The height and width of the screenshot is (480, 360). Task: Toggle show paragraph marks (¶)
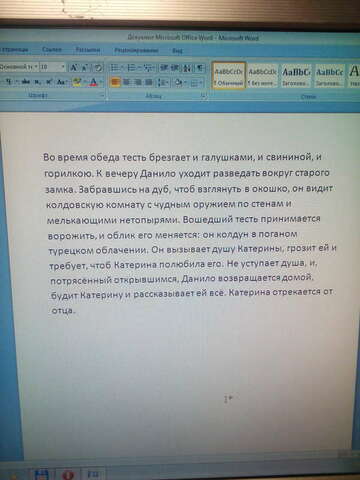200,68
